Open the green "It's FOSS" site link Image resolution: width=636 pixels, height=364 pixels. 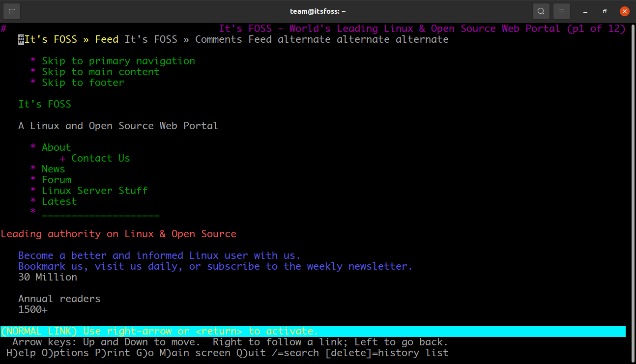(x=45, y=104)
